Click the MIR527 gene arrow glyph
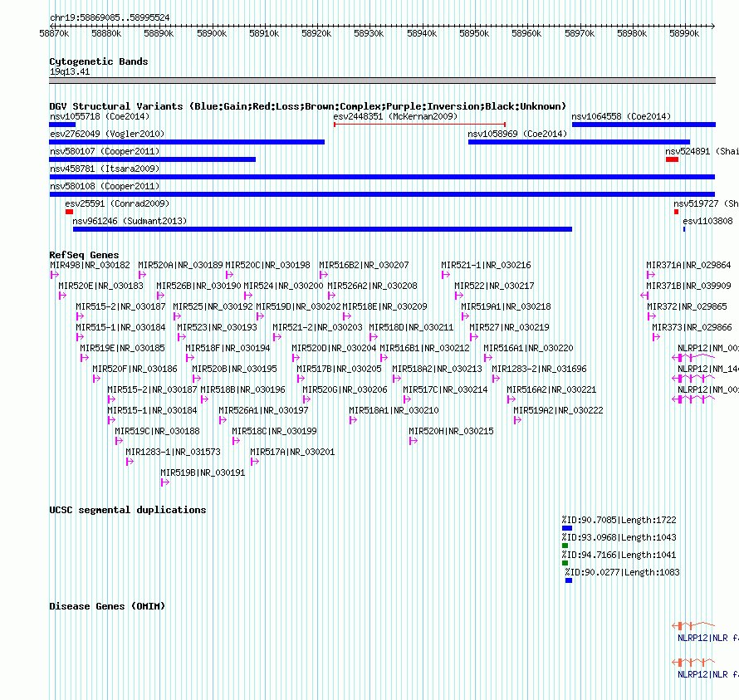Screen dimensions: 739x700 click(x=474, y=337)
